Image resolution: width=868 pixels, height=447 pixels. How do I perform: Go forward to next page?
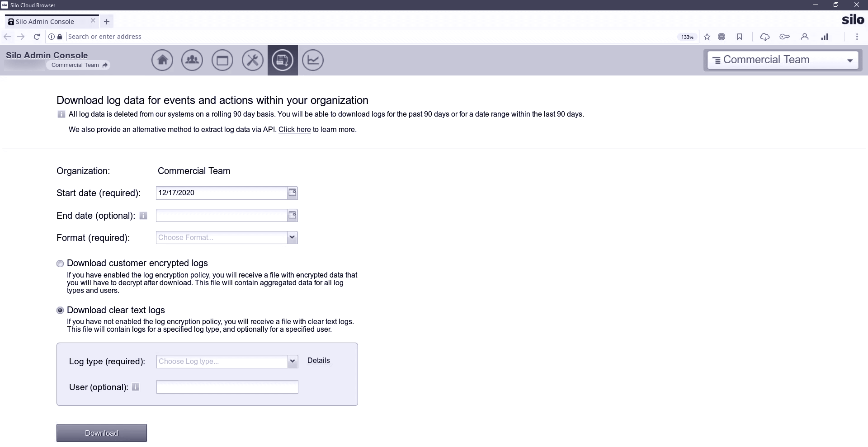click(x=21, y=37)
